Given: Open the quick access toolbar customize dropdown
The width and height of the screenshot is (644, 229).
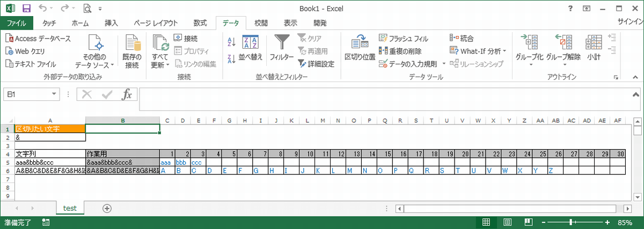Looking at the screenshot, I should tap(100, 9).
